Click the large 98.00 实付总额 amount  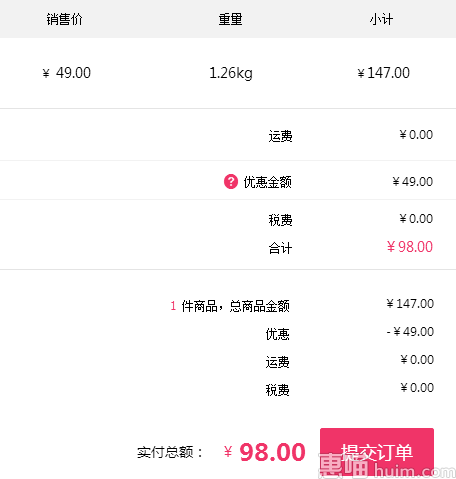pos(272,452)
